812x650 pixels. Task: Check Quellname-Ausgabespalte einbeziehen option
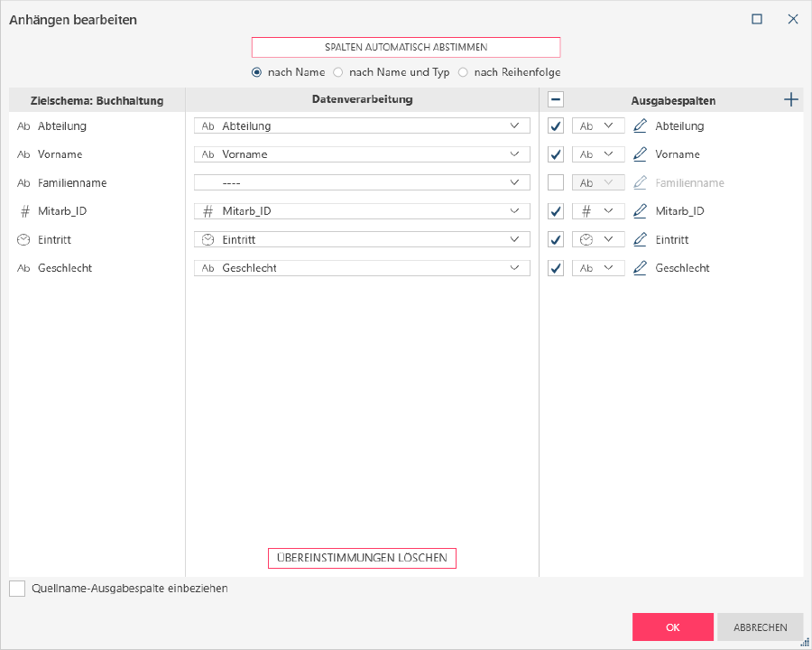pyautogui.click(x=17, y=589)
